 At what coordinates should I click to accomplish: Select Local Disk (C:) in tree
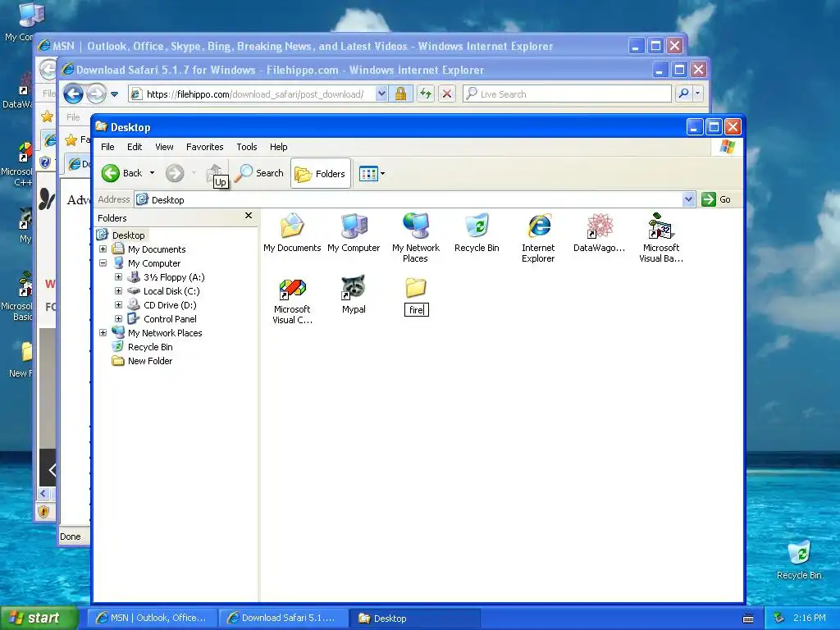(171, 291)
